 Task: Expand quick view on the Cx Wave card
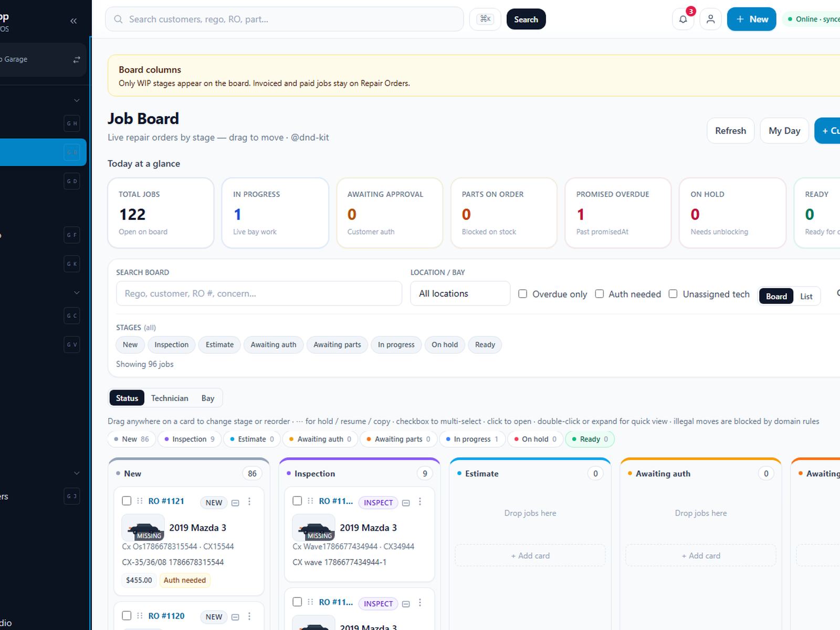point(406,502)
